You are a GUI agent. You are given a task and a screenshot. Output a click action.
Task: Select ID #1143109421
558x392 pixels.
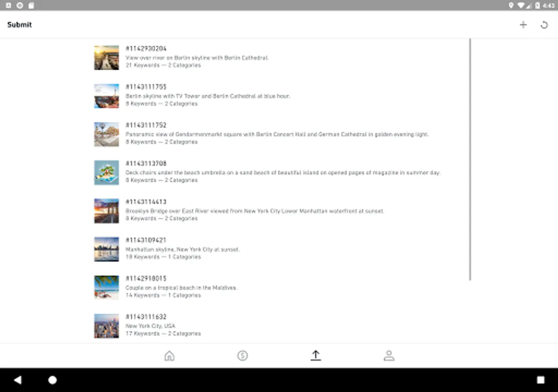[x=146, y=240]
